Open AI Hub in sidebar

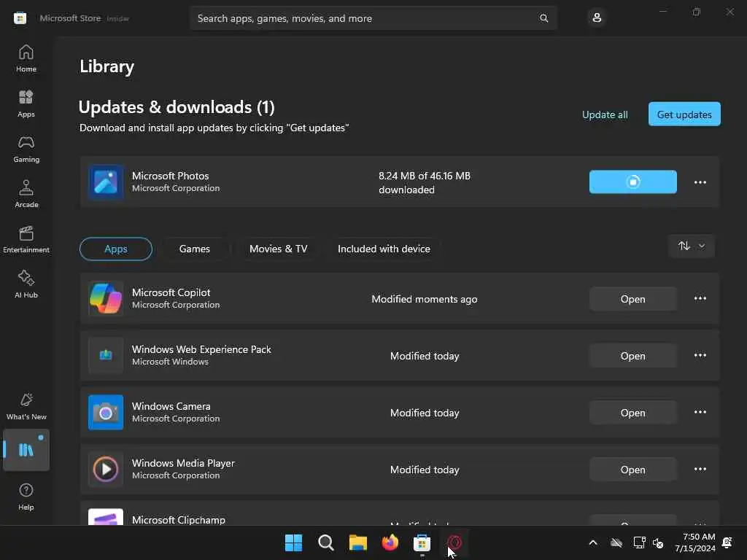point(26,284)
